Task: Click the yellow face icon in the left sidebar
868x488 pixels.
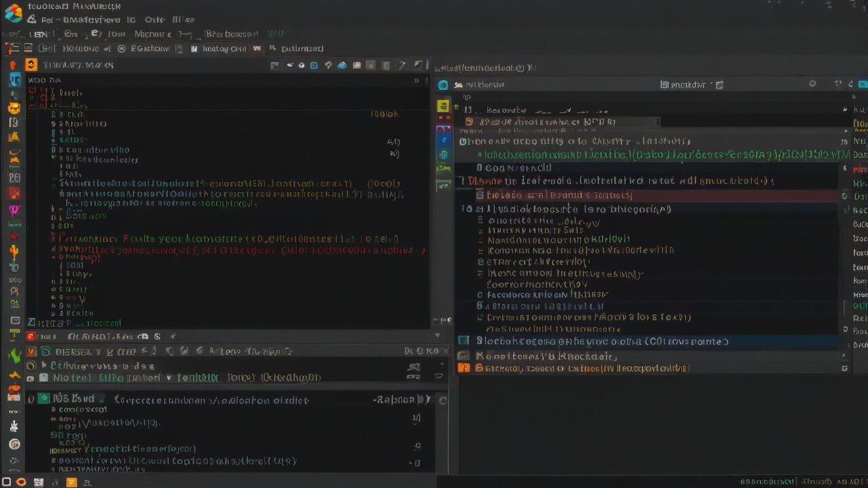Action: 14,108
